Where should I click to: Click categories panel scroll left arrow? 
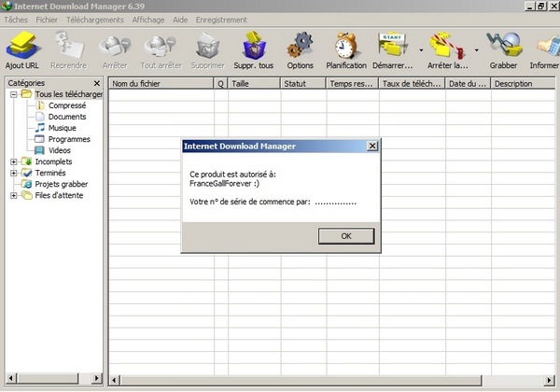pos(11,378)
